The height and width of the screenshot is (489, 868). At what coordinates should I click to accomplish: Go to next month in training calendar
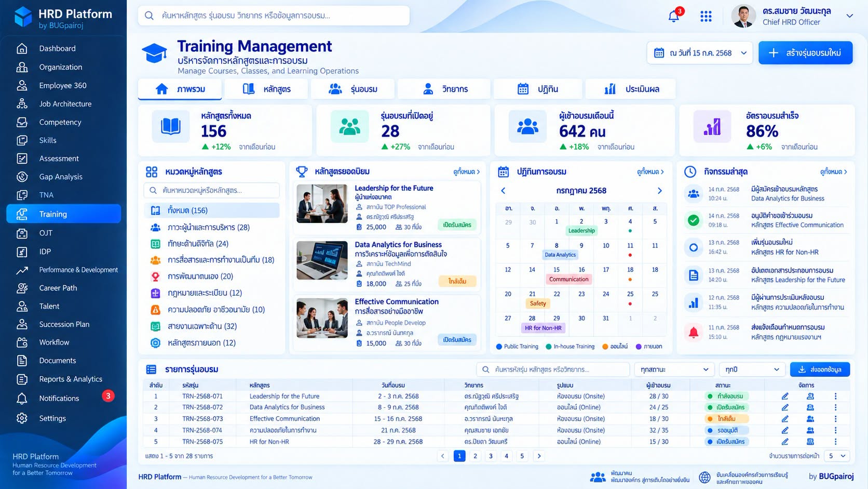click(x=659, y=191)
